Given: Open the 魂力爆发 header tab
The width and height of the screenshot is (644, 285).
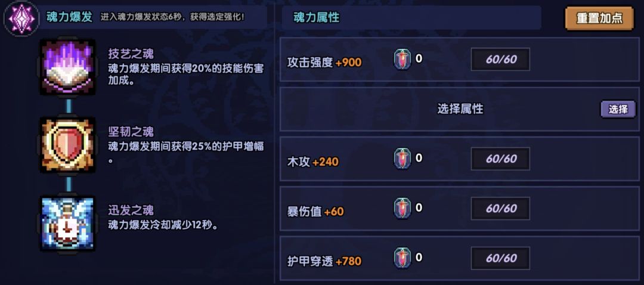Looking at the screenshot, I should point(70,17).
